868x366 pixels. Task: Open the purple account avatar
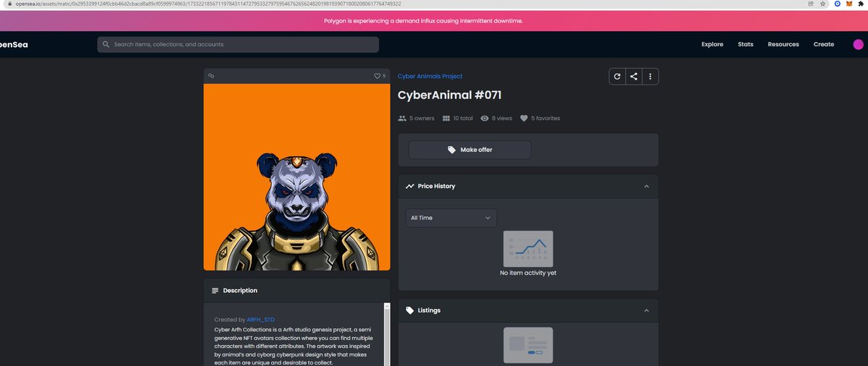[858, 44]
